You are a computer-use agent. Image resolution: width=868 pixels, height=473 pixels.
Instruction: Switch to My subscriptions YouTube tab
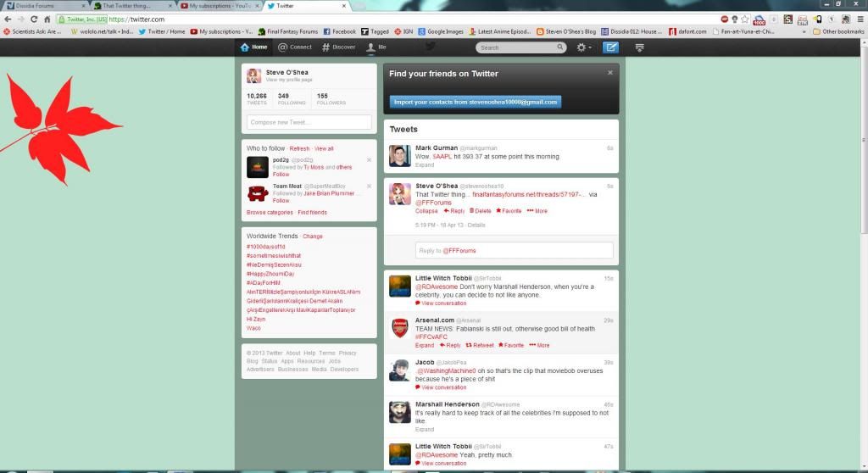click(220, 6)
